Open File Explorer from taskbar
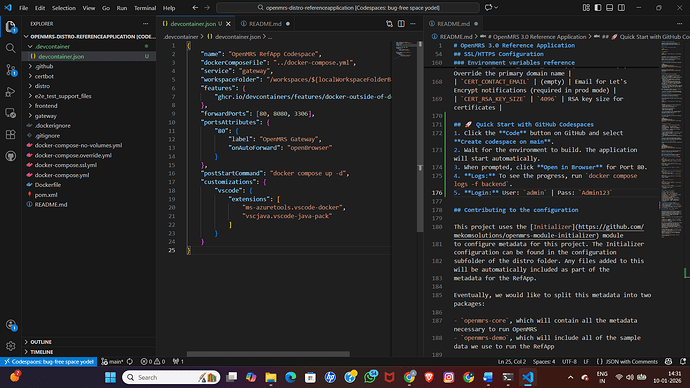The height and width of the screenshot is (388, 690). click(271, 377)
